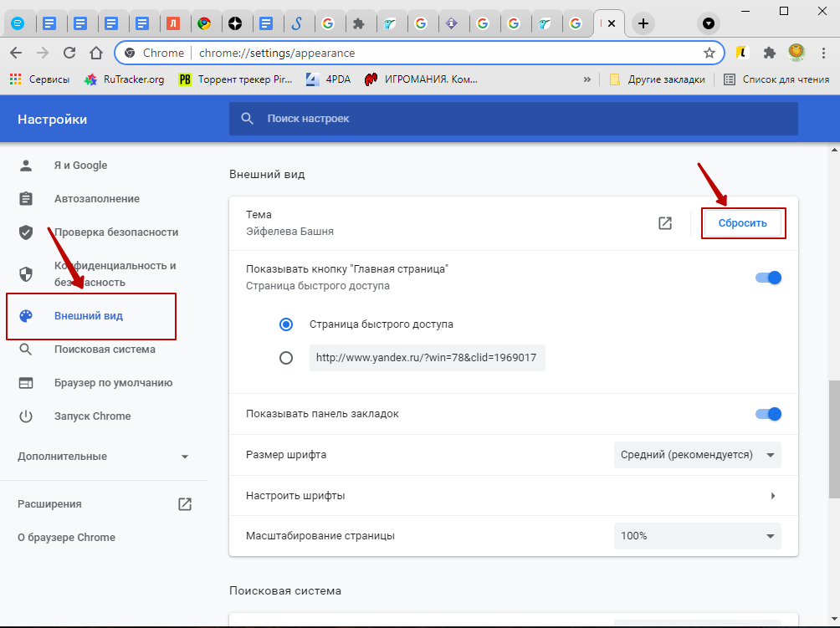Open the page zoom 100% dropdown
Viewport: 840px width, 628px height.
click(697, 536)
